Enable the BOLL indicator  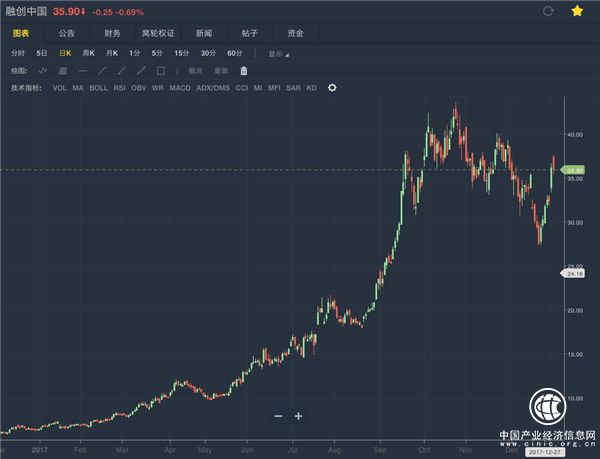coord(98,88)
